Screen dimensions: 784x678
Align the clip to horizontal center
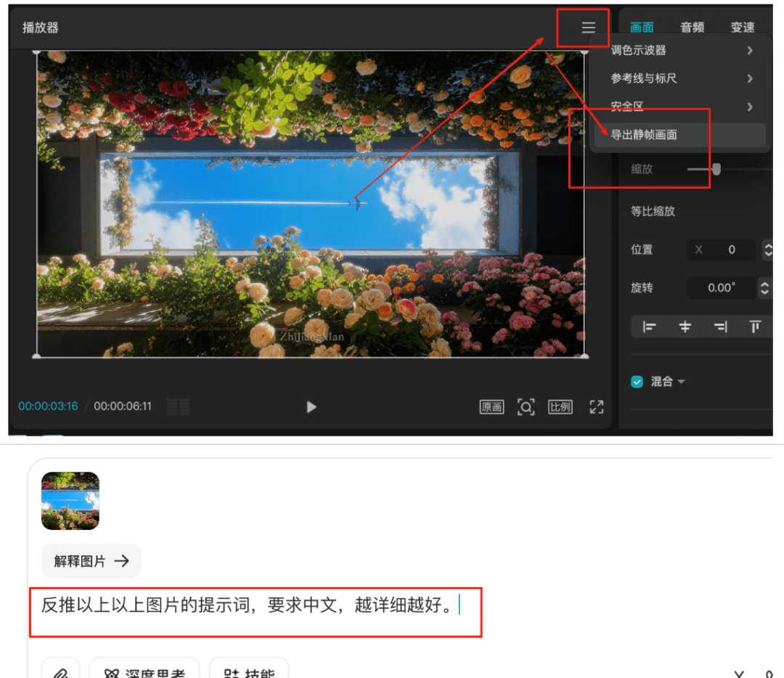(x=685, y=327)
